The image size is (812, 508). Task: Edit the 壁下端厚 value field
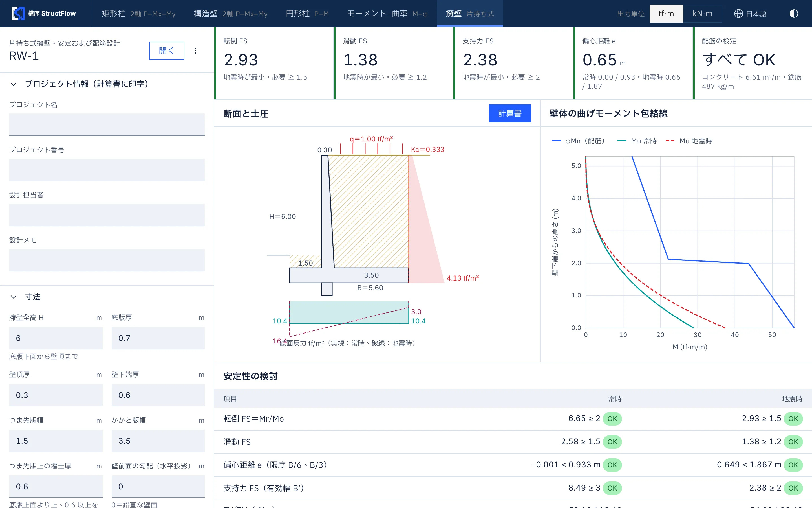pos(158,395)
